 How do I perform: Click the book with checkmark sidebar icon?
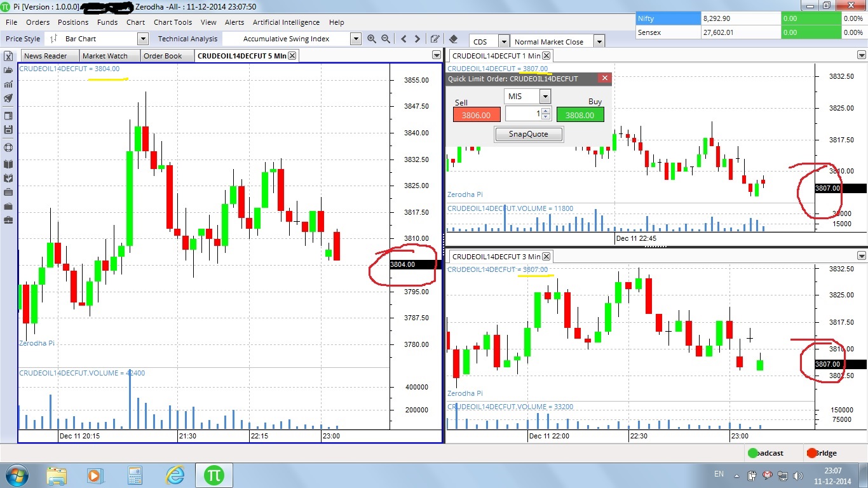(8, 178)
